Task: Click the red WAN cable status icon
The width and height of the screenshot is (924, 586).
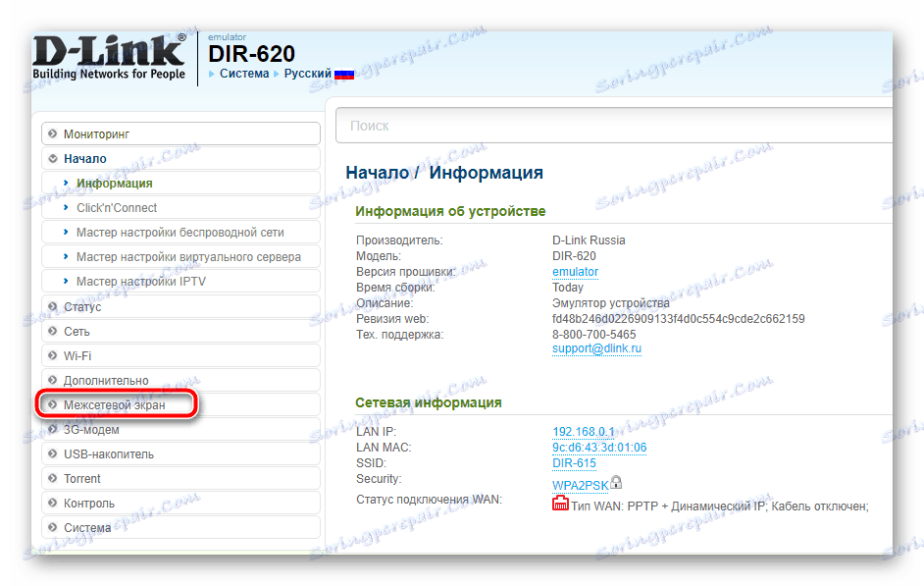Action: click(x=560, y=504)
